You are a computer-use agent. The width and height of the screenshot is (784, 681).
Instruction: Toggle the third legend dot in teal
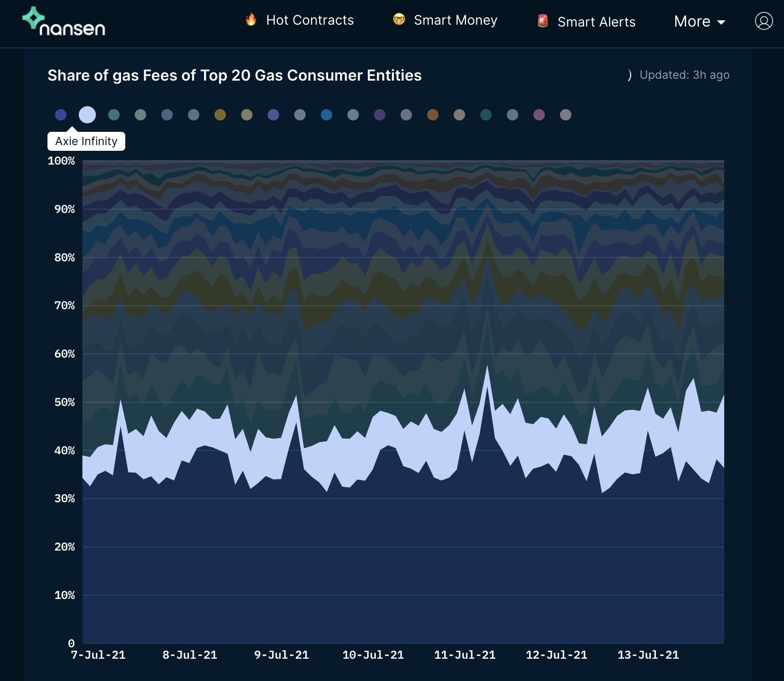coord(114,115)
